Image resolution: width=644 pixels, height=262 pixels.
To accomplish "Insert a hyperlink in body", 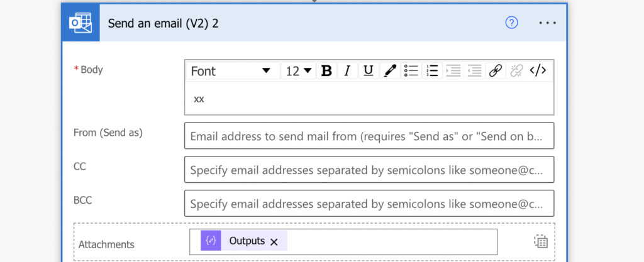I will pos(496,71).
